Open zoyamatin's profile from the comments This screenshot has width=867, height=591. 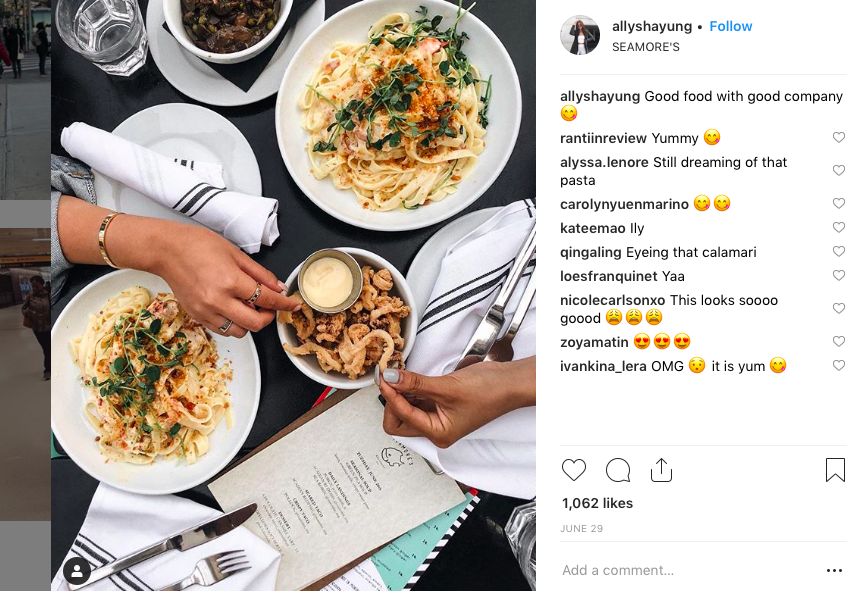[x=594, y=342]
